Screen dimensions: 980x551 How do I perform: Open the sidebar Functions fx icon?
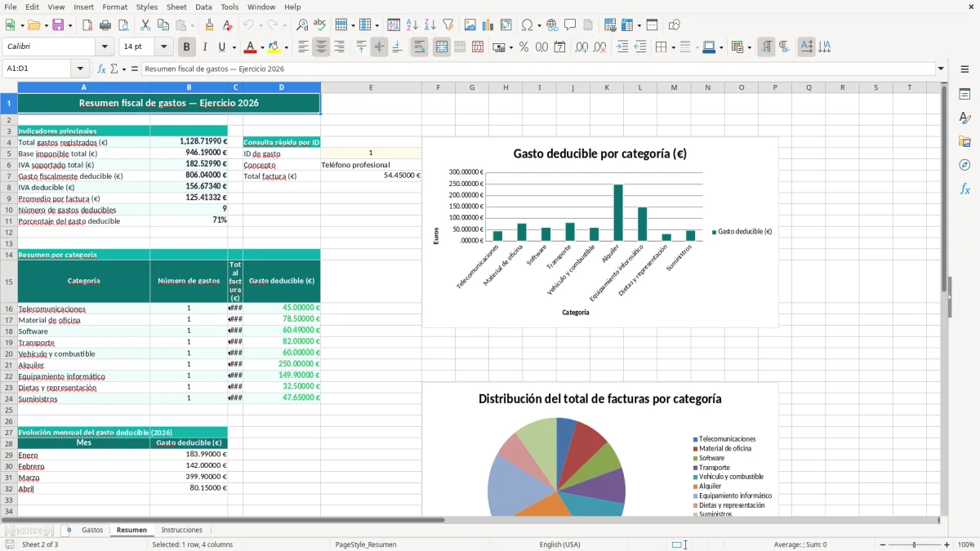coord(964,189)
